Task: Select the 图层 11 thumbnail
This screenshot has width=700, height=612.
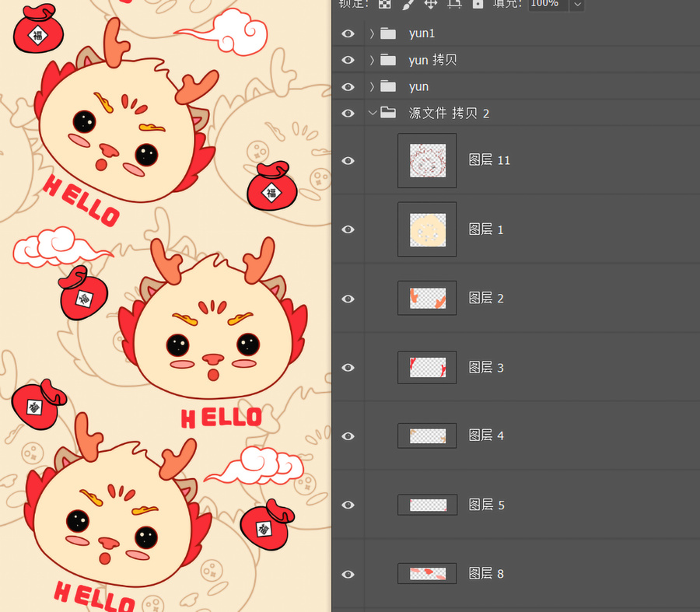Action: click(427, 160)
